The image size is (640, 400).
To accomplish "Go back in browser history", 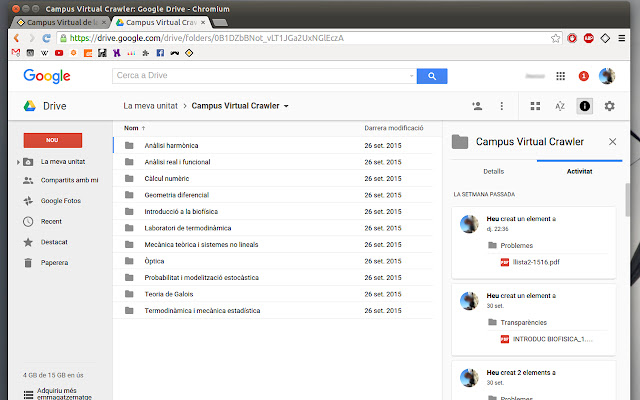I will [16, 38].
